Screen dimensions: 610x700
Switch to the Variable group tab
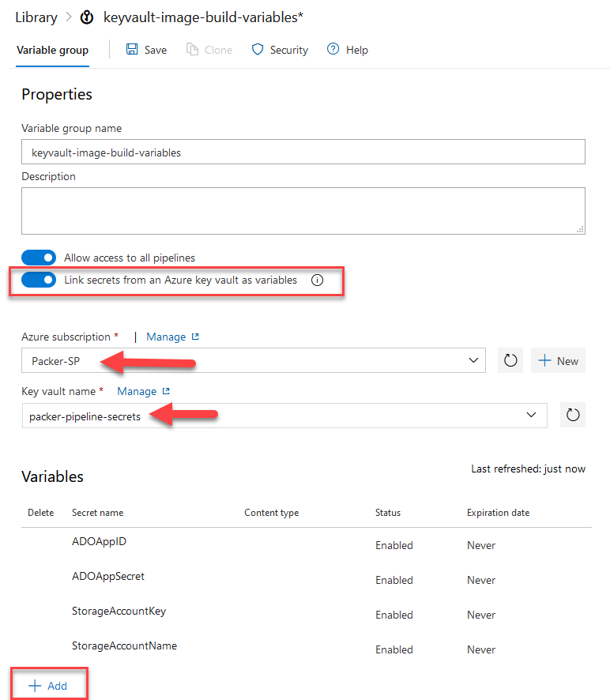coord(52,49)
